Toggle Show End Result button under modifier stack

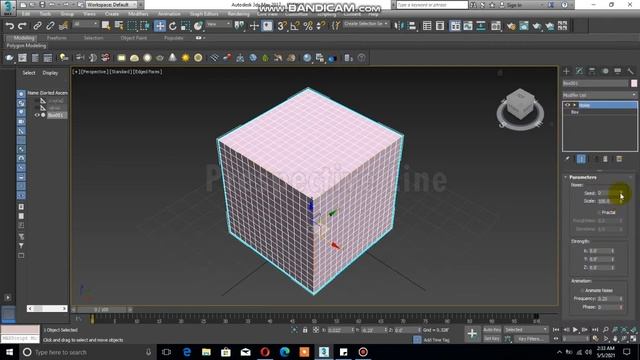[x=581, y=159]
